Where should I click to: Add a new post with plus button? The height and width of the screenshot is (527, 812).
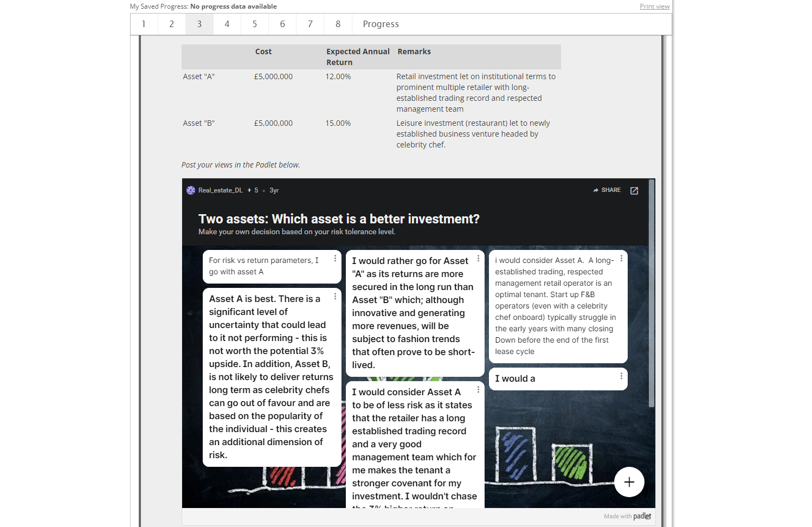coord(629,482)
